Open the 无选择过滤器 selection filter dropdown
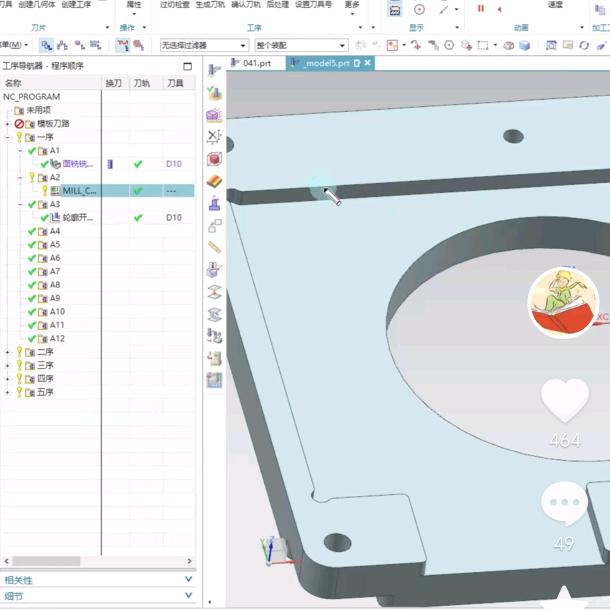Screen dimensions: 610x610 click(x=242, y=45)
